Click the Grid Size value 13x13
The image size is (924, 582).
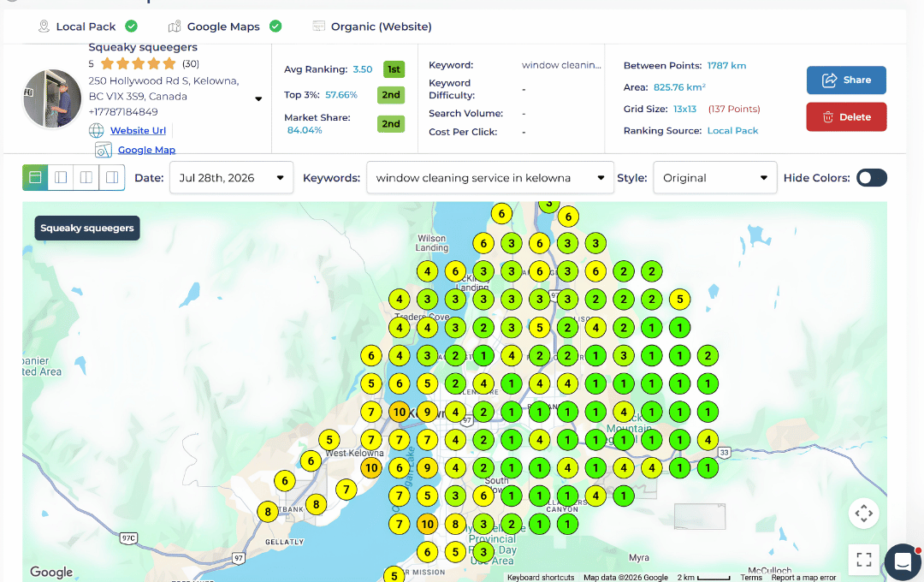tap(684, 109)
